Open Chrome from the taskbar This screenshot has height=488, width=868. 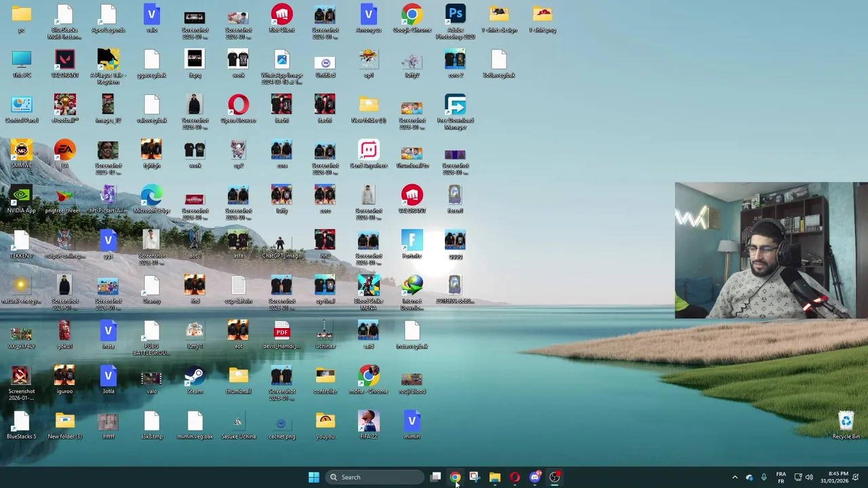coord(455,477)
